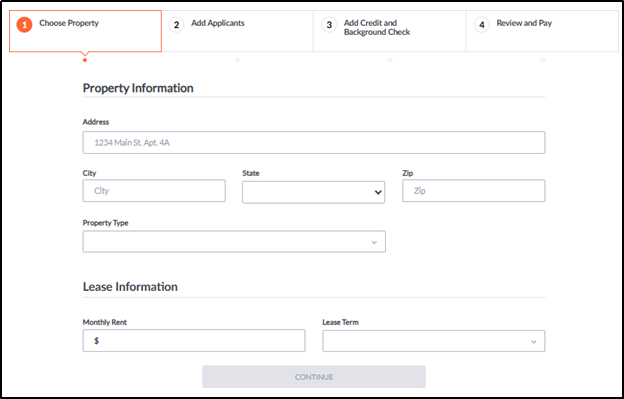Click the Zip field label
The image size is (624, 399).
point(408,173)
